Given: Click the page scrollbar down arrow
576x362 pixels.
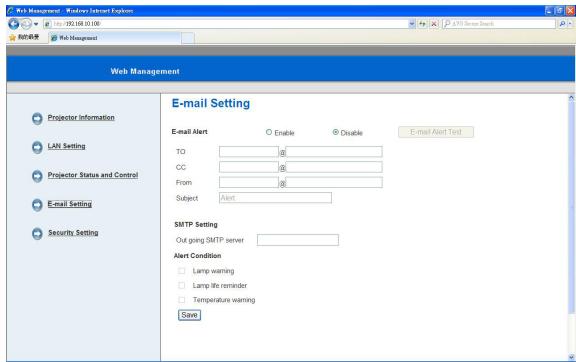Looking at the screenshot, I should [x=571, y=357].
